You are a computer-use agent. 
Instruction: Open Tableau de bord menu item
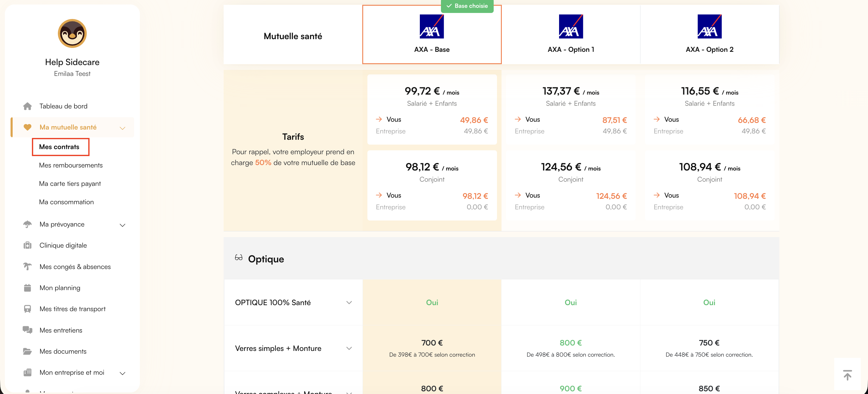click(x=63, y=106)
